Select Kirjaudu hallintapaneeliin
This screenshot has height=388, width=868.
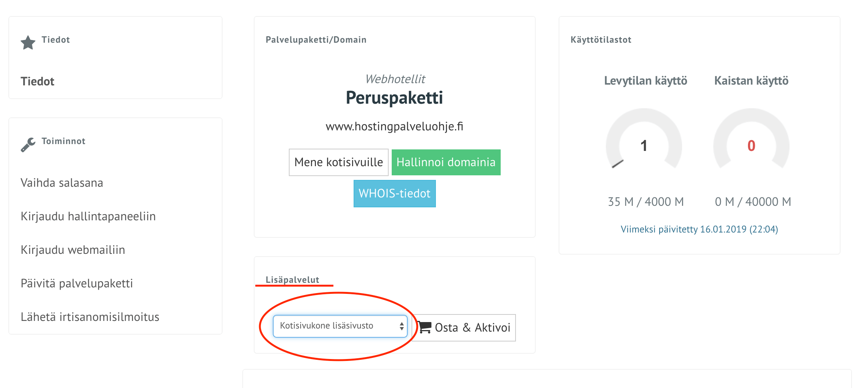pos(88,216)
